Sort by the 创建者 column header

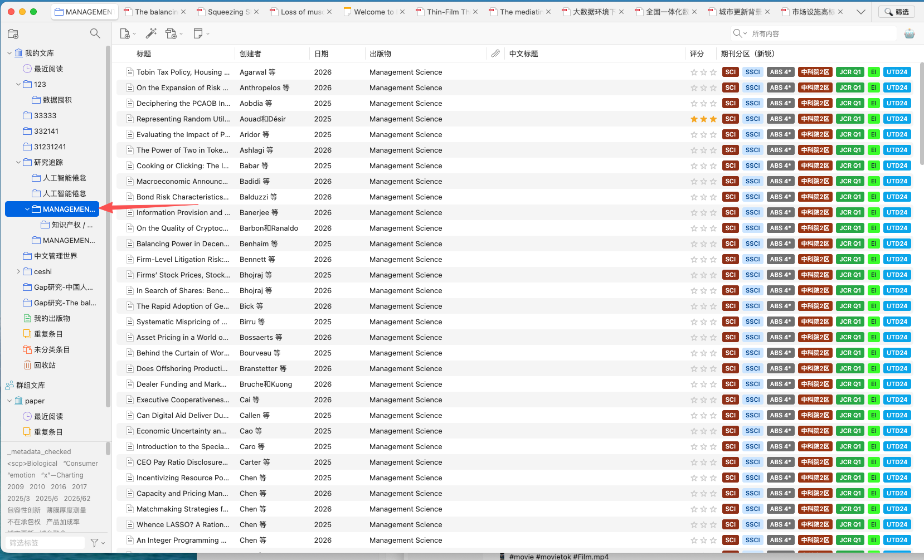[x=250, y=53]
